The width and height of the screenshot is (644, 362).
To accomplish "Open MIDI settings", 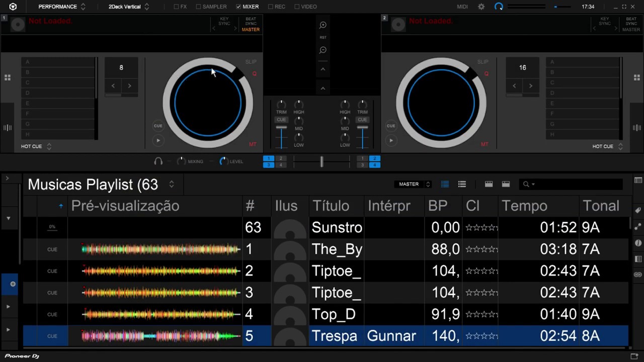I will [462, 7].
